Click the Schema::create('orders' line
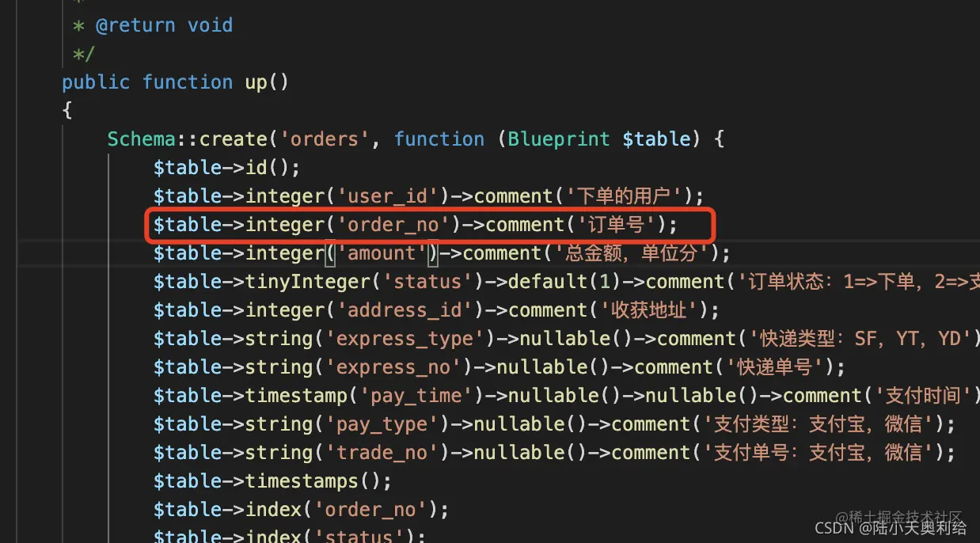 click(x=416, y=139)
